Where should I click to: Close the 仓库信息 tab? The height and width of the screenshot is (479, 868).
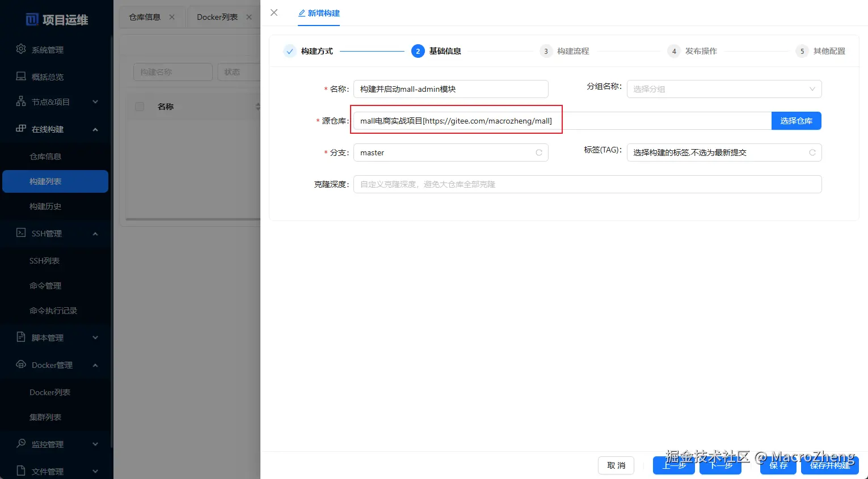click(x=172, y=17)
